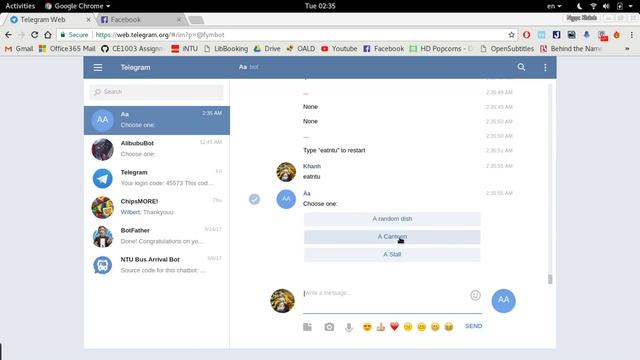Image resolution: width=640 pixels, height=360 pixels.
Task: Open Khanh's avatar in the conversation
Action: click(x=286, y=172)
